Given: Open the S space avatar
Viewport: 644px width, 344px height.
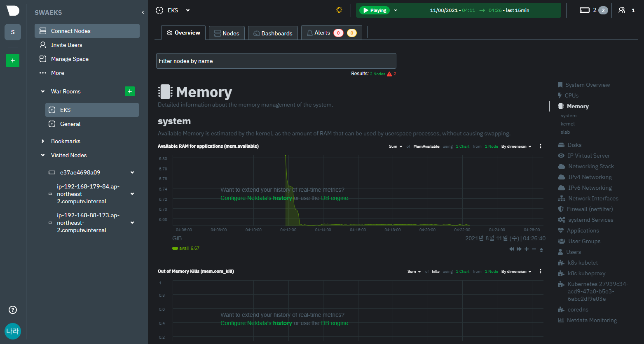Looking at the screenshot, I should click(x=13, y=32).
